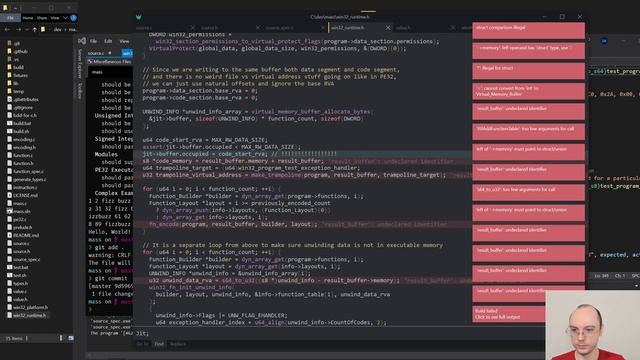Close the source_spec.c editor tab
The width and height of the screenshot is (640, 360).
coord(322,28)
